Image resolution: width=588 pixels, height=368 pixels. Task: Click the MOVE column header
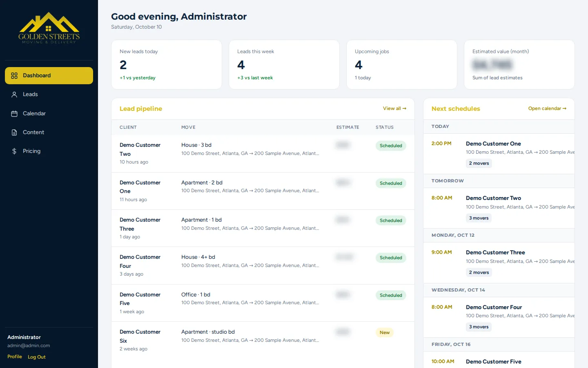(188, 127)
